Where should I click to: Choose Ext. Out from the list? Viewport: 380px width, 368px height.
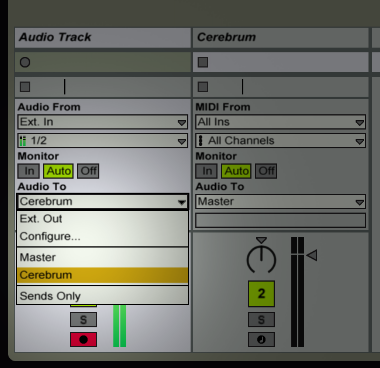(x=103, y=219)
